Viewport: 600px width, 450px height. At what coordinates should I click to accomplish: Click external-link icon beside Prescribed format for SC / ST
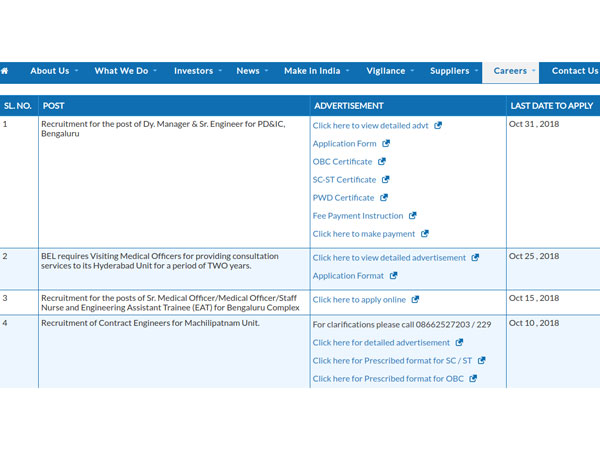[481, 360]
